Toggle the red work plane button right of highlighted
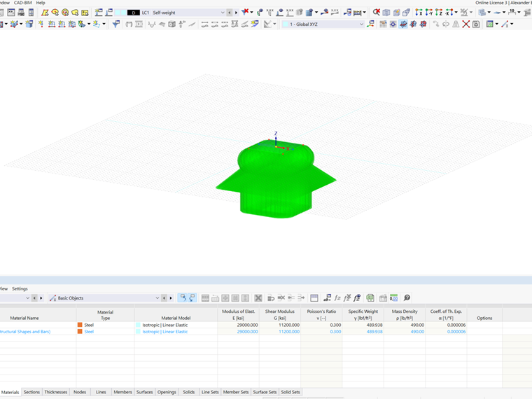 click(413, 24)
